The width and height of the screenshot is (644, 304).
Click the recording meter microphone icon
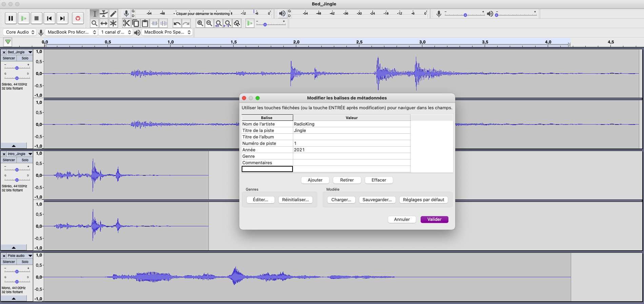pyautogui.click(x=126, y=14)
